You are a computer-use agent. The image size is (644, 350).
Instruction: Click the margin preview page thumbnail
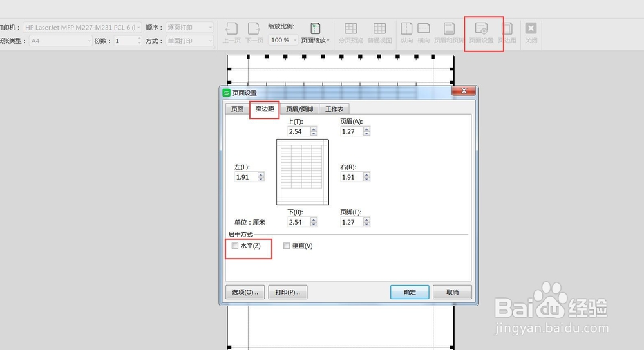[x=303, y=172]
